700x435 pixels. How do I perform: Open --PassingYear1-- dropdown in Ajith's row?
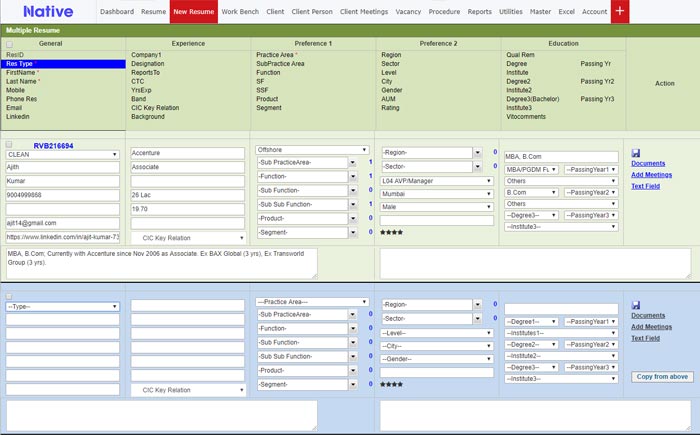click(591, 170)
